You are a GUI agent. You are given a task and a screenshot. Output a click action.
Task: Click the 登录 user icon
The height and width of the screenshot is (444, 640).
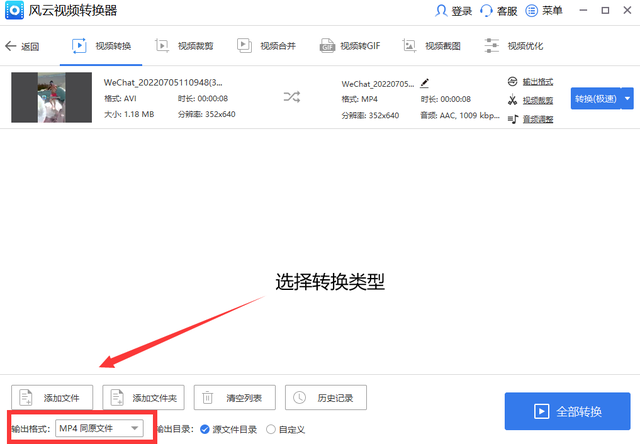tap(441, 11)
